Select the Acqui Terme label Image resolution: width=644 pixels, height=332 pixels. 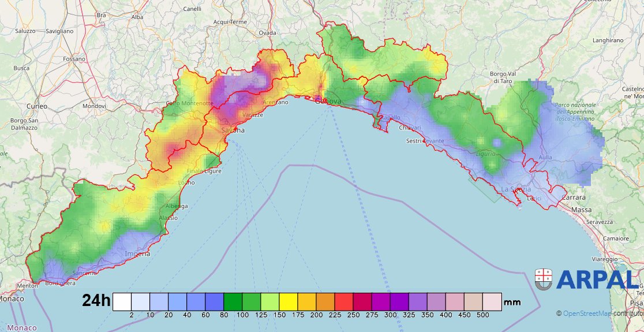230,22
